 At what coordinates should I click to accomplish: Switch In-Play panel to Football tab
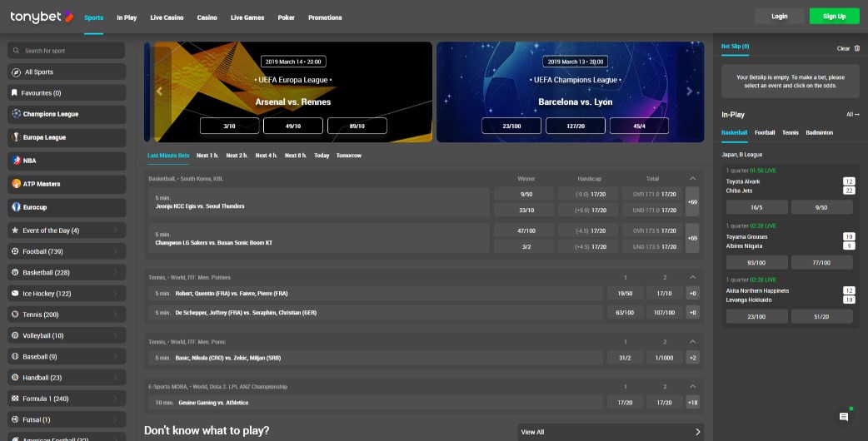tap(765, 132)
